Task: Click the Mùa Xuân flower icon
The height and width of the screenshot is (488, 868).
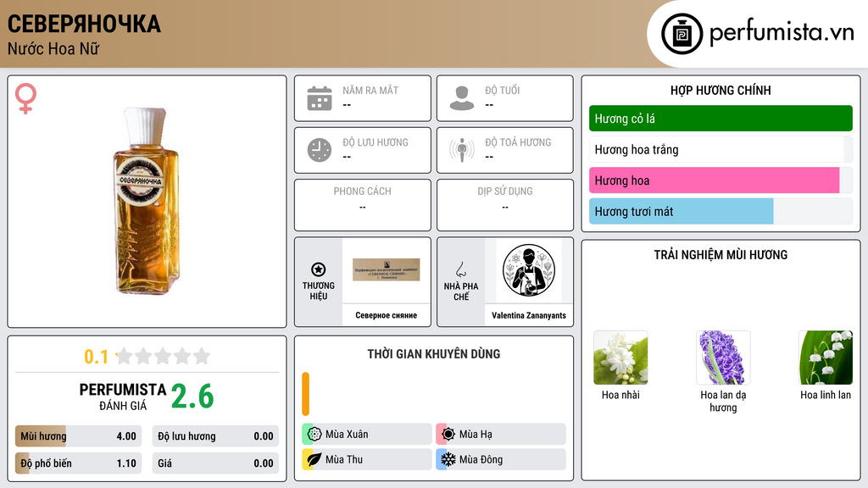Action: pyautogui.click(x=314, y=435)
